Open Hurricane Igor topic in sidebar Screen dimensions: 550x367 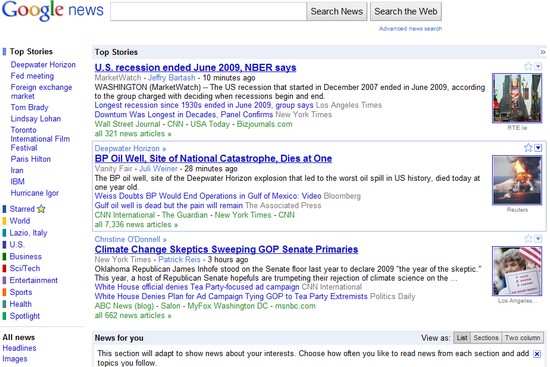pos(35,193)
